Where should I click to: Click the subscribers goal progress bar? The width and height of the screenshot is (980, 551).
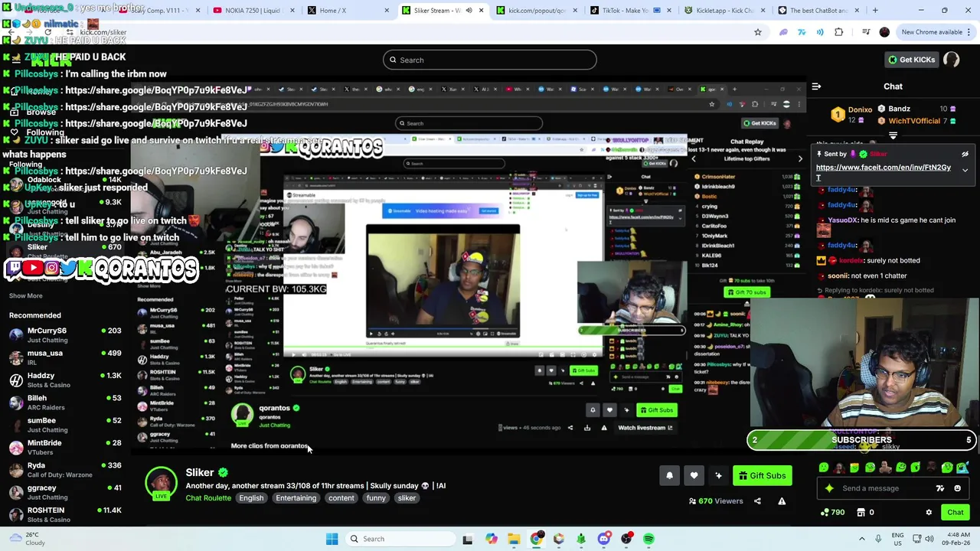[861, 440]
